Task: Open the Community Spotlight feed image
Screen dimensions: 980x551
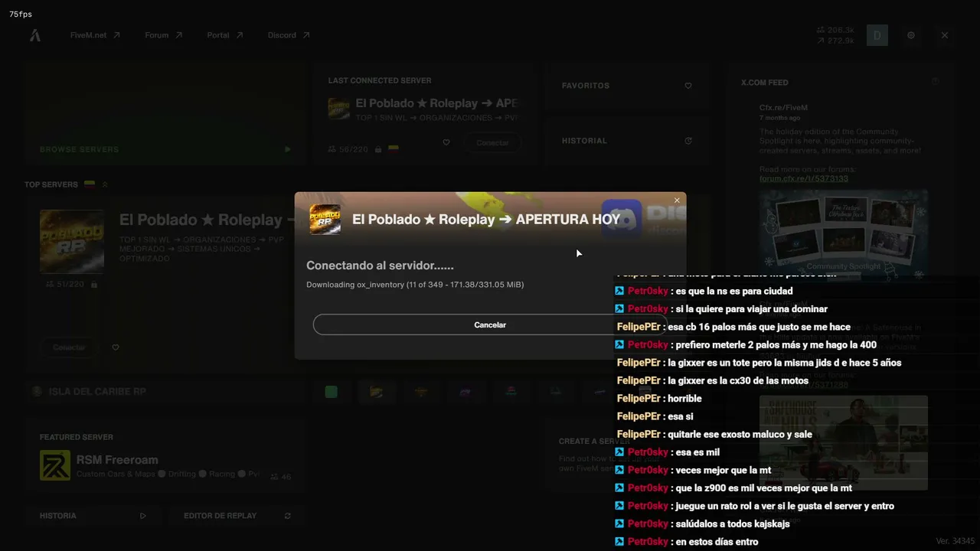Action: coord(844,232)
